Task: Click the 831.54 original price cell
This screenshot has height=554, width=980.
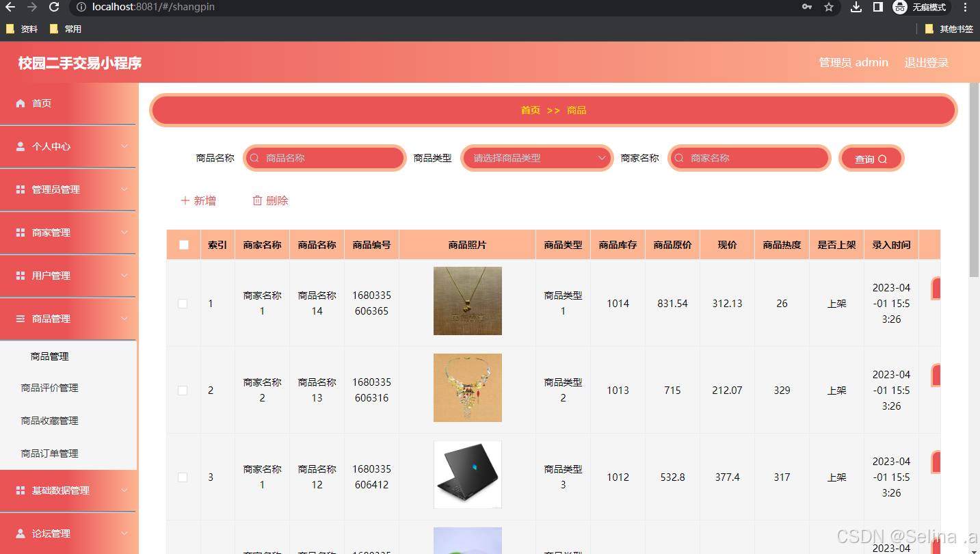Action: 673,304
